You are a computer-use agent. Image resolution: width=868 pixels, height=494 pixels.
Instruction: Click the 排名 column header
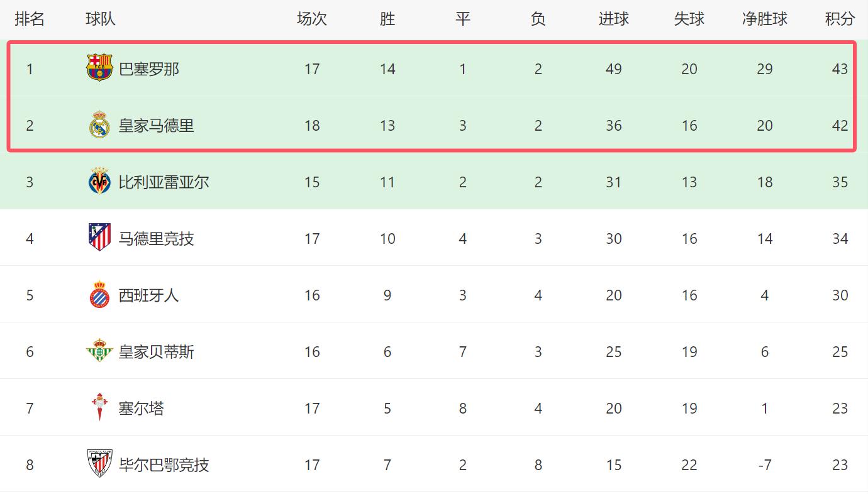[30, 19]
